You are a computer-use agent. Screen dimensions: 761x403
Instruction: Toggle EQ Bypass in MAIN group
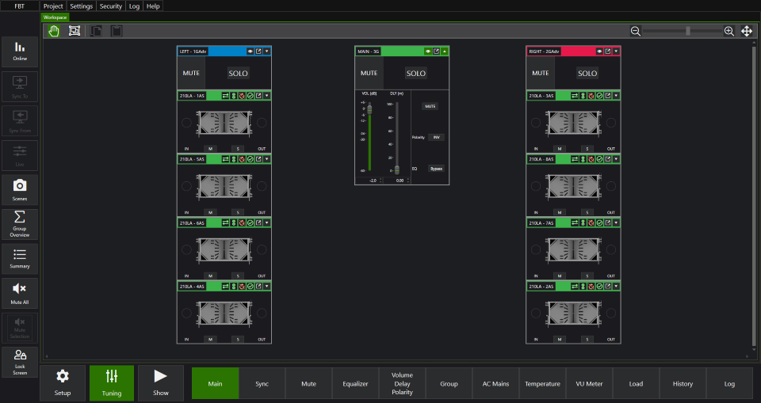tap(436, 168)
